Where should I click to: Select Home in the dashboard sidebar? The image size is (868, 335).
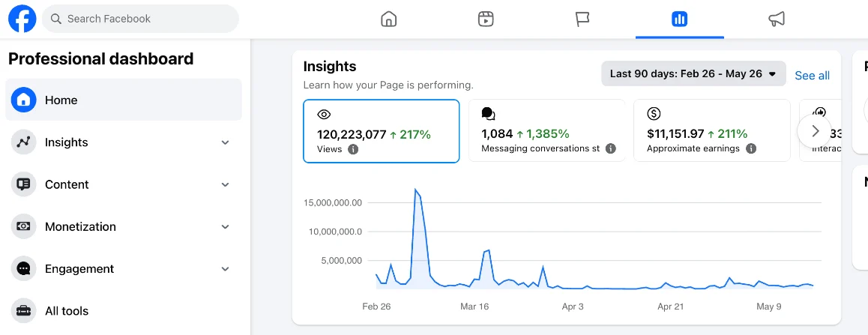pyautogui.click(x=124, y=100)
